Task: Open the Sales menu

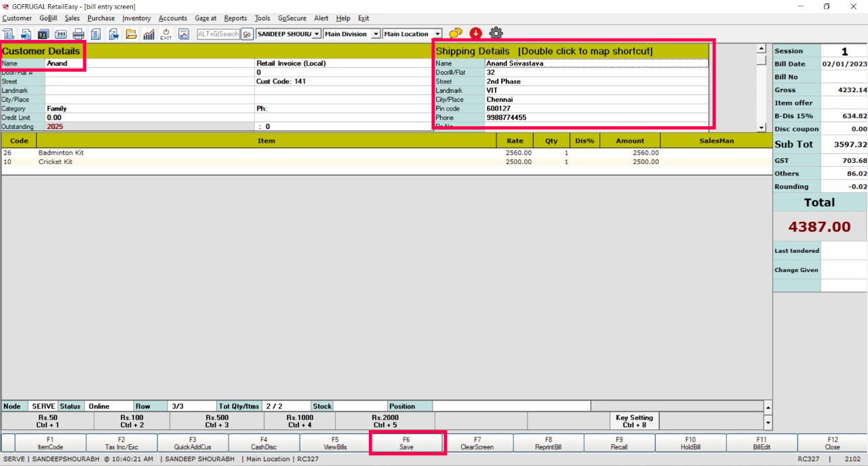Action: 73,18
